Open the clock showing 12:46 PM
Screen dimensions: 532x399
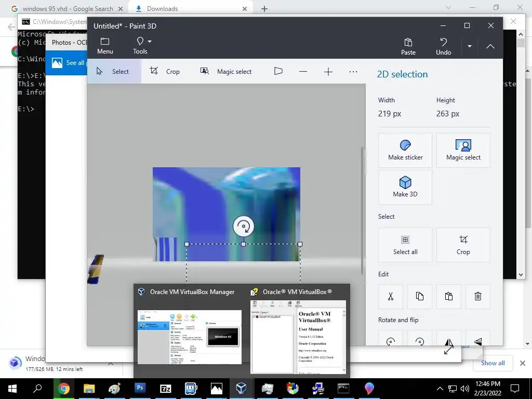[487, 389]
